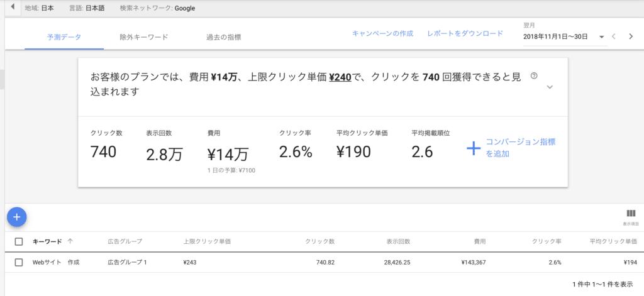Click the 検索ネットワーク: Google setting

[157, 8]
